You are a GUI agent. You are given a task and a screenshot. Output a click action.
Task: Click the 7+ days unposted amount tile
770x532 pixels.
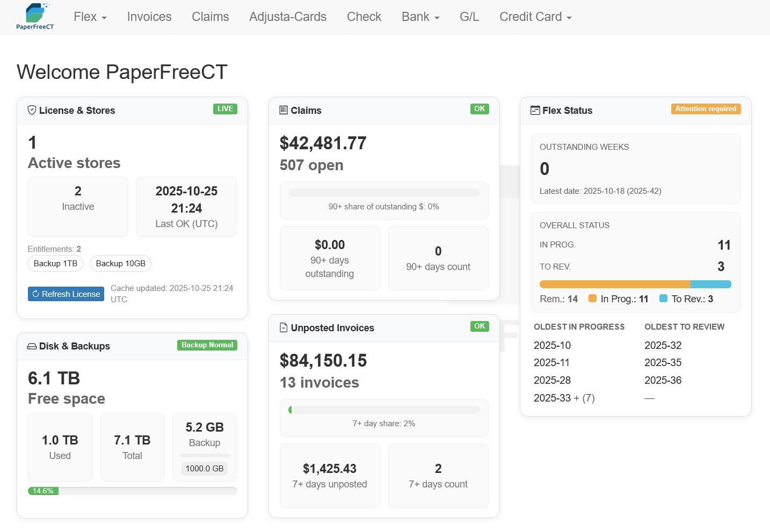click(330, 475)
